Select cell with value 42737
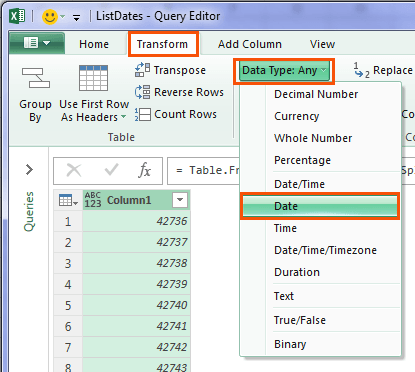The image size is (415, 372). [136, 242]
